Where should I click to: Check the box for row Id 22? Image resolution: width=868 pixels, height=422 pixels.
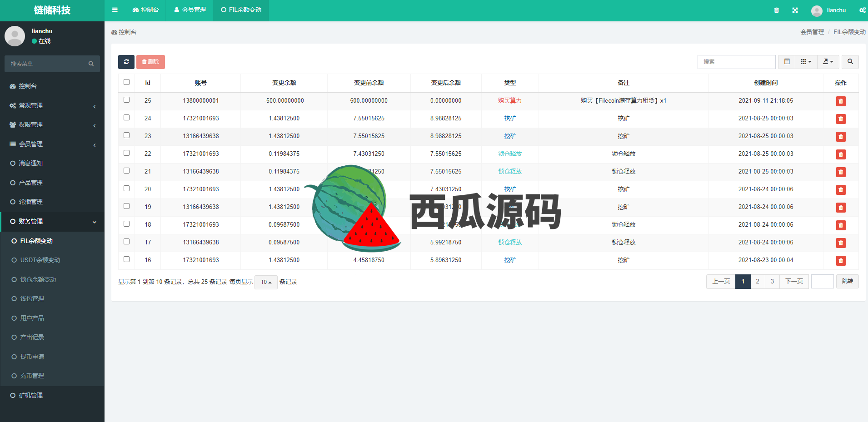pyautogui.click(x=126, y=153)
